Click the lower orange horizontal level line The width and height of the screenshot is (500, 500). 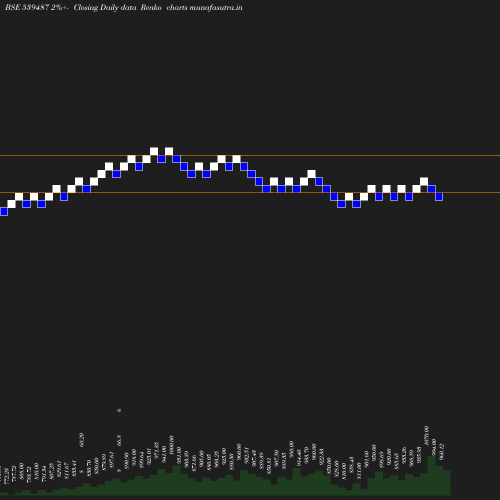250,193
